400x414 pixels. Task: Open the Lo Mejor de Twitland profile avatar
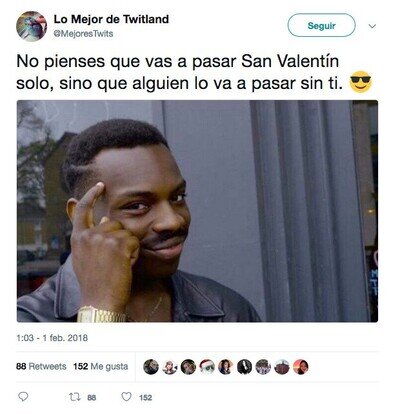click(31, 26)
